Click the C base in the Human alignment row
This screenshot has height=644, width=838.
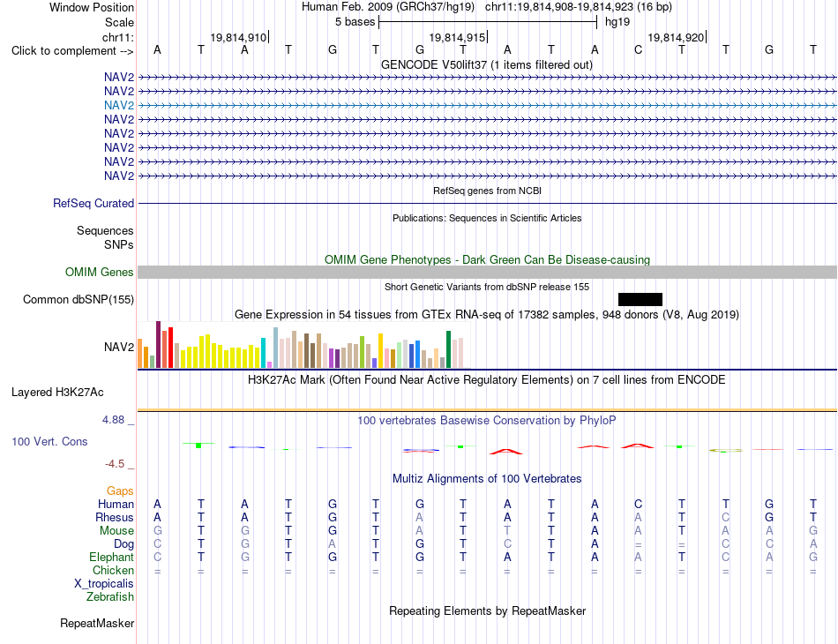[638, 504]
